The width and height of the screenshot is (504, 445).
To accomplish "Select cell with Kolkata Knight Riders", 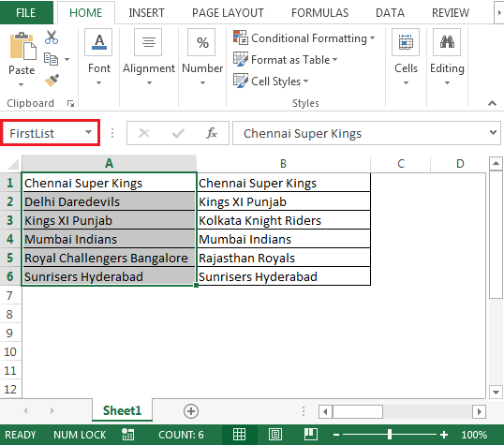I will tap(284, 220).
